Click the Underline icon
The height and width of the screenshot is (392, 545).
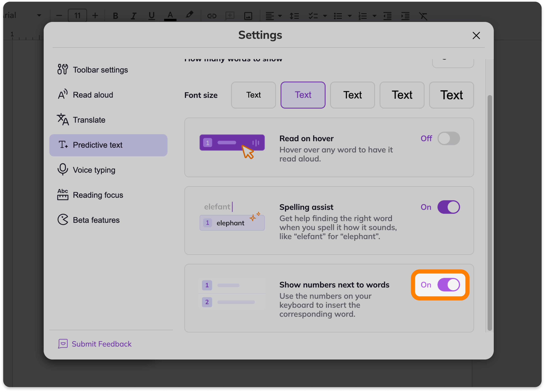[x=151, y=16]
